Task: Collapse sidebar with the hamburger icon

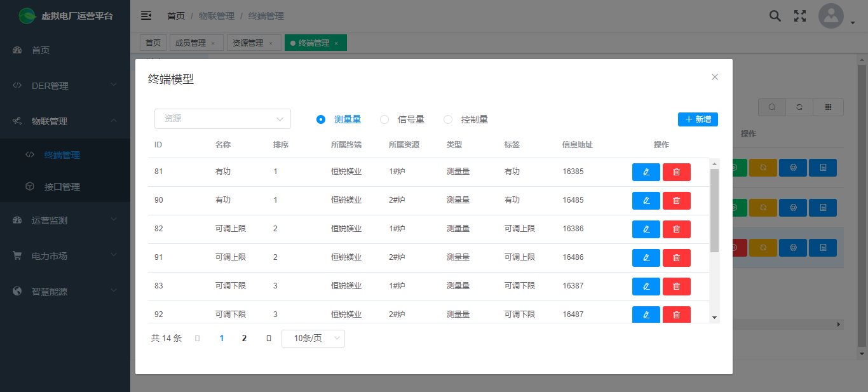Action: point(146,16)
